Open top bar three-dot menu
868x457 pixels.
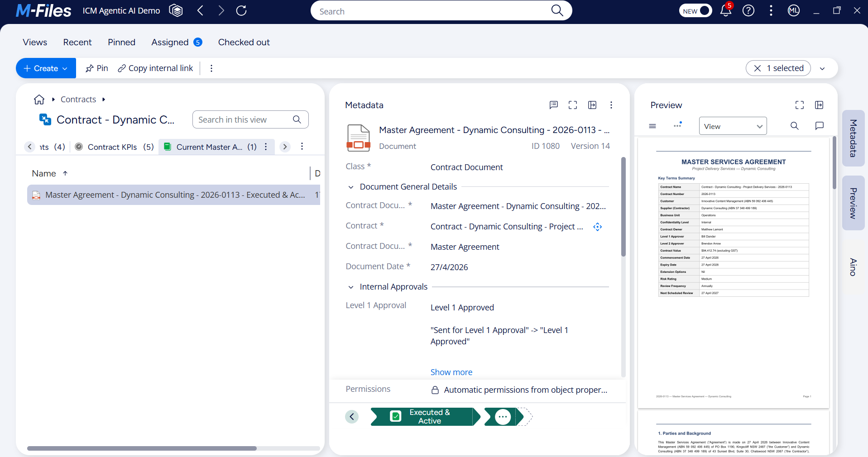tap(771, 10)
